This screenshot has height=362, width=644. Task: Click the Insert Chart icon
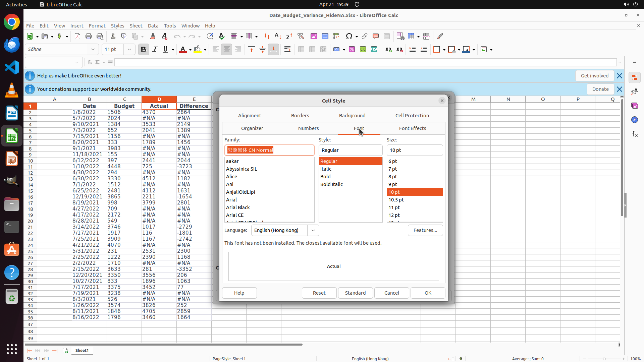coord(325,36)
